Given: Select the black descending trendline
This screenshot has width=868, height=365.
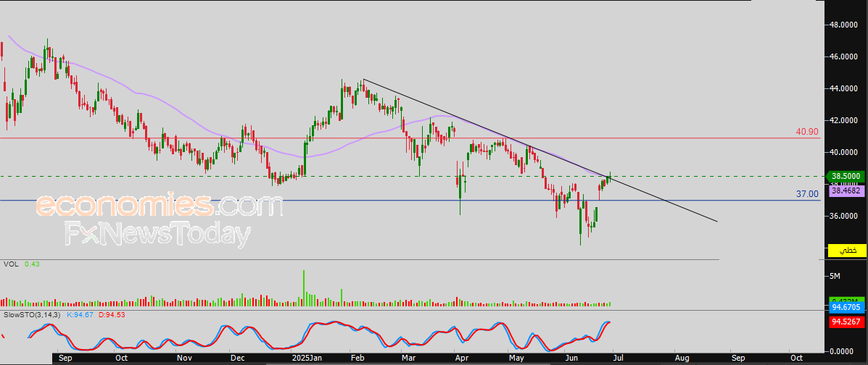Looking at the screenshot, I should 540,151.
